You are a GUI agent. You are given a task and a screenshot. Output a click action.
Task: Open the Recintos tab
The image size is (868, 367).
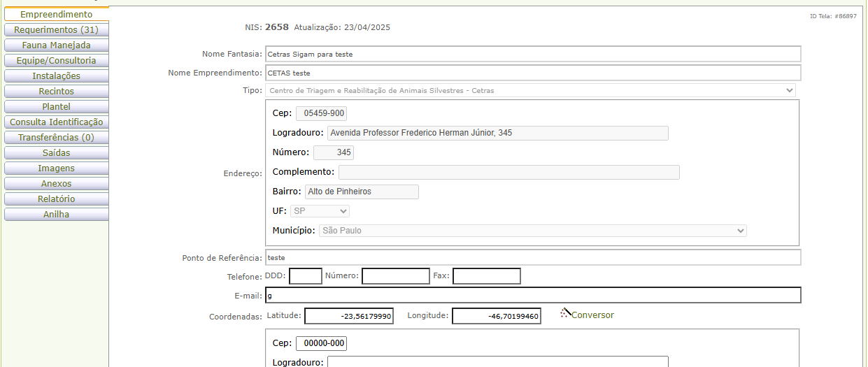tap(56, 92)
